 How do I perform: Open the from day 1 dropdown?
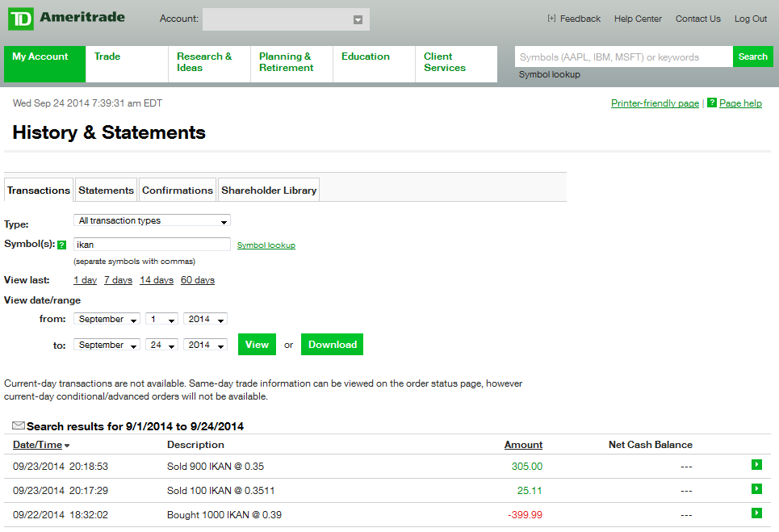[161, 319]
